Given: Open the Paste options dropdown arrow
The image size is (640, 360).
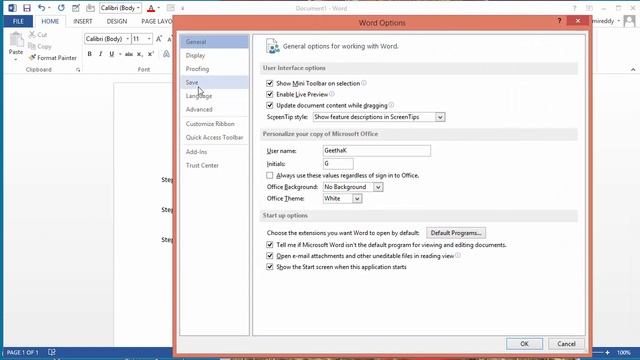Looking at the screenshot, I should tap(16, 60).
